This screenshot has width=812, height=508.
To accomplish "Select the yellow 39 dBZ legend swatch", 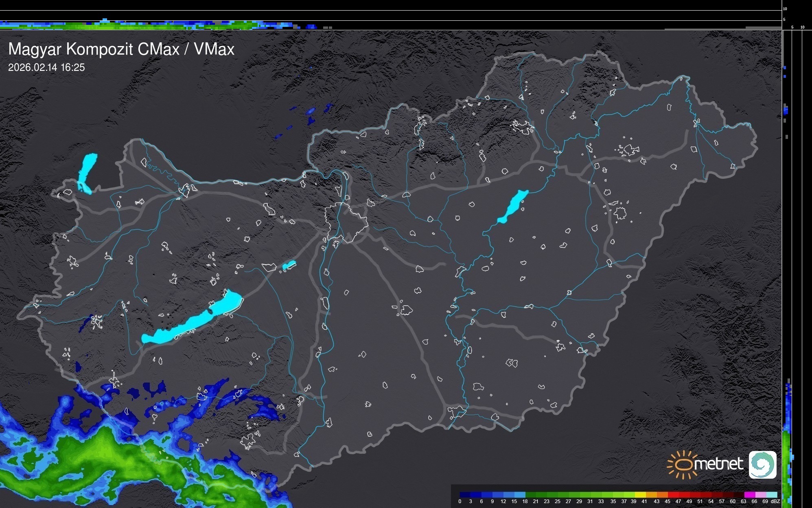I will coord(640,495).
